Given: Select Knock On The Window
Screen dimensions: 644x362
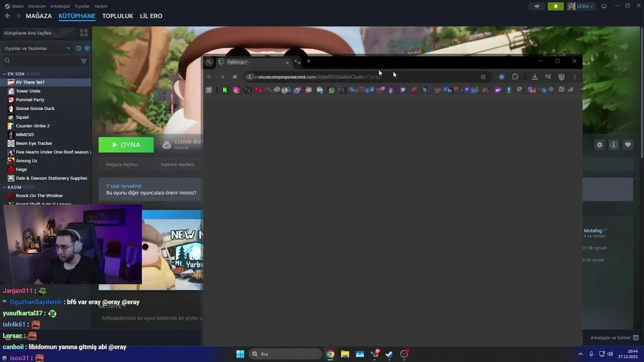Looking at the screenshot, I should point(46,196).
